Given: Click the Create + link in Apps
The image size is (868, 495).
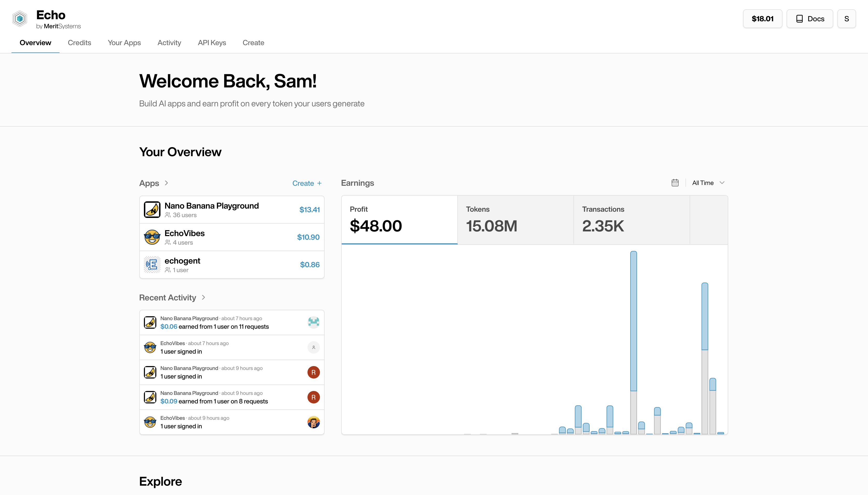Looking at the screenshot, I should [306, 183].
